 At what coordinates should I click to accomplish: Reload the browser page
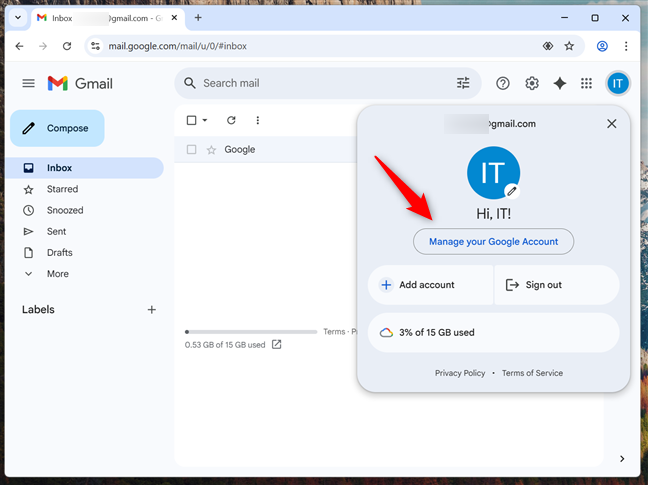point(67,46)
